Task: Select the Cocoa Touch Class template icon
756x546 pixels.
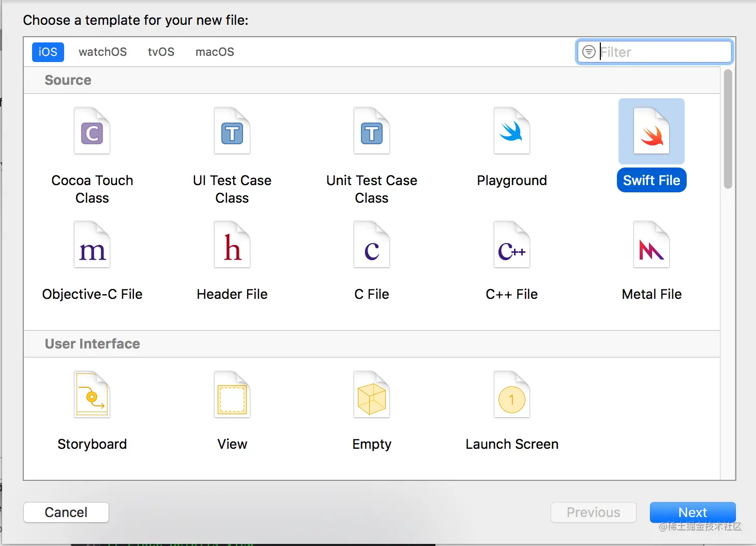Action: (92, 131)
